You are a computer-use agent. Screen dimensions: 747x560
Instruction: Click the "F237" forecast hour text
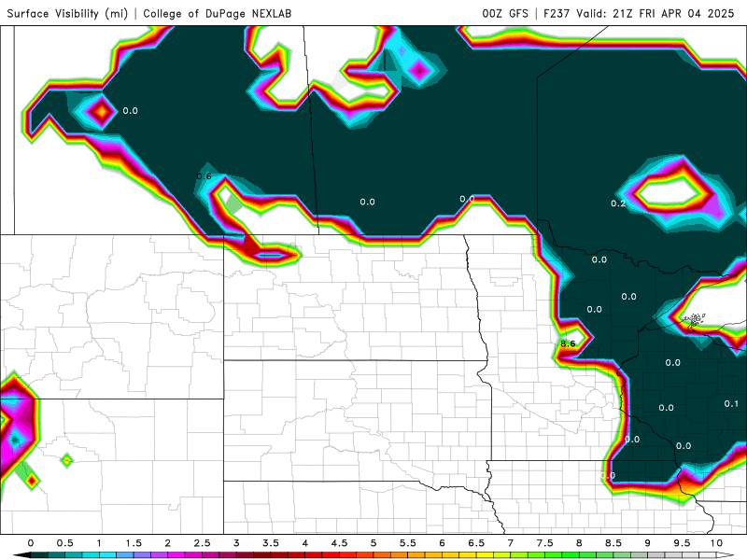557,13
